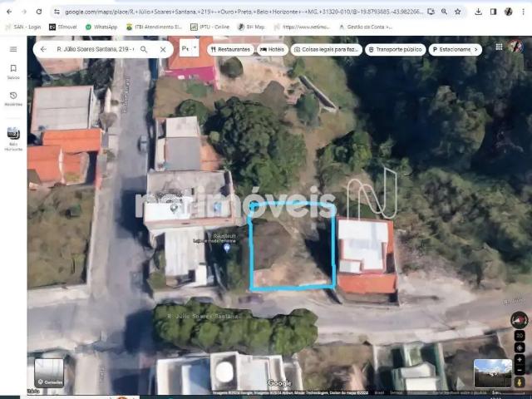The width and height of the screenshot is (532, 399).
Task: Open the BH Map bookmark
Action: click(251, 27)
